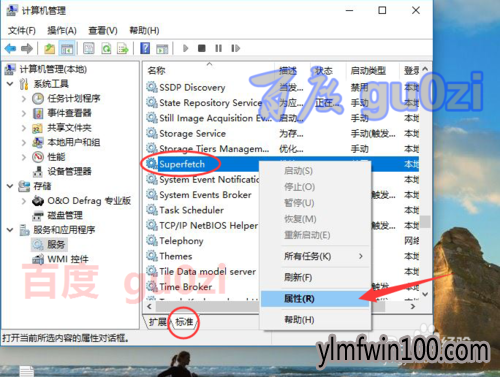The width and height of the screenshot is (500, 377).
Task: Click the O&O Defrag icon
Action: tap(38, 201)
